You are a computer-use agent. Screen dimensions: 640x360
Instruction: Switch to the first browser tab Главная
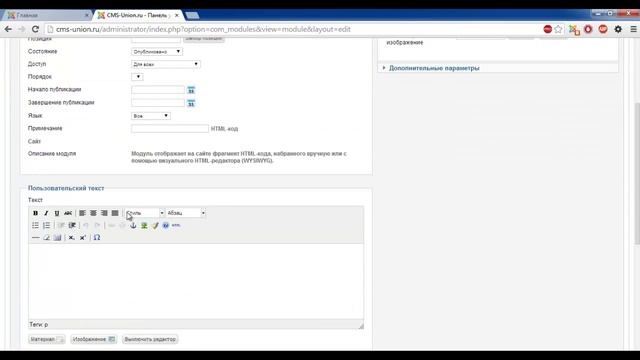tap(47, 16)
